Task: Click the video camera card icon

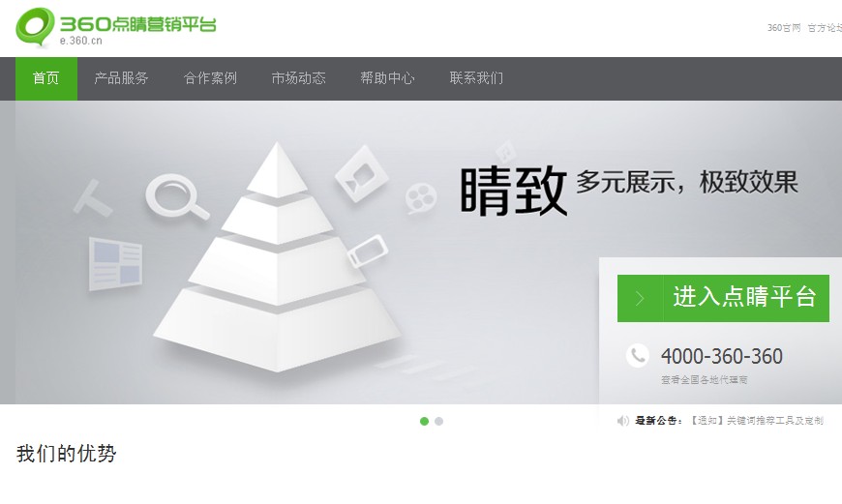Action: (x=361, y=173)
